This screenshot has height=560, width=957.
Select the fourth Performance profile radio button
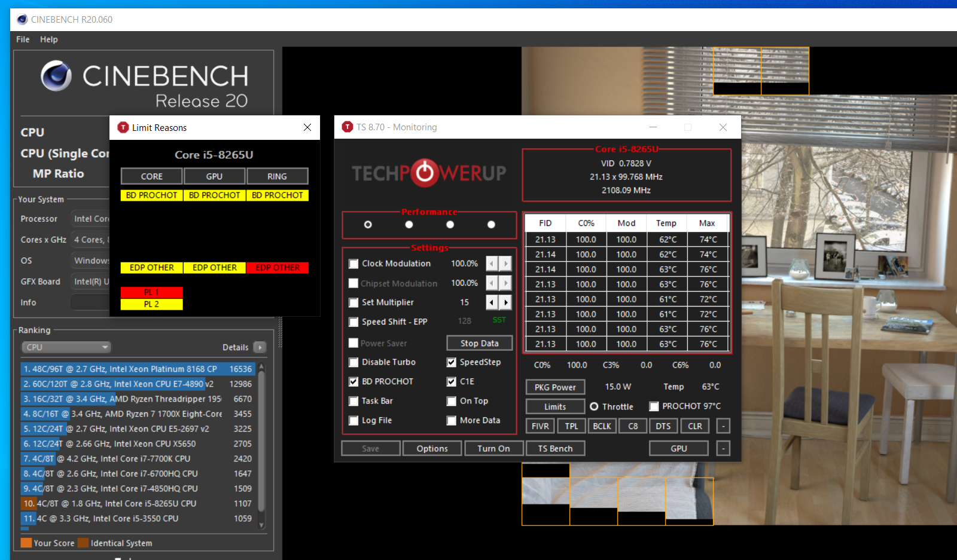[x=491, y=225]
